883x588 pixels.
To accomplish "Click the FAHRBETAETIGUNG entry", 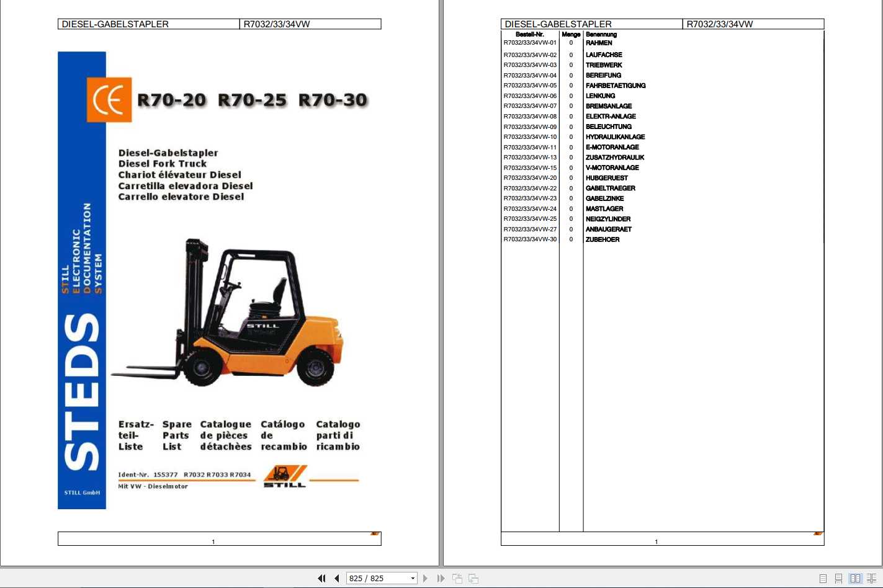I will coord(616,86).
